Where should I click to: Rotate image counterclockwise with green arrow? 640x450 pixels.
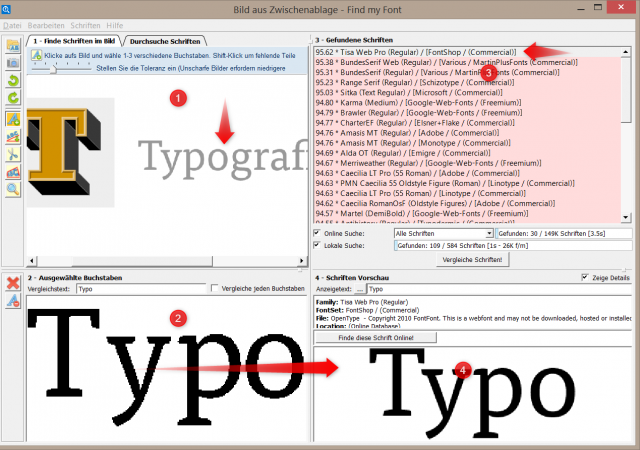click(x=13, y=80)
